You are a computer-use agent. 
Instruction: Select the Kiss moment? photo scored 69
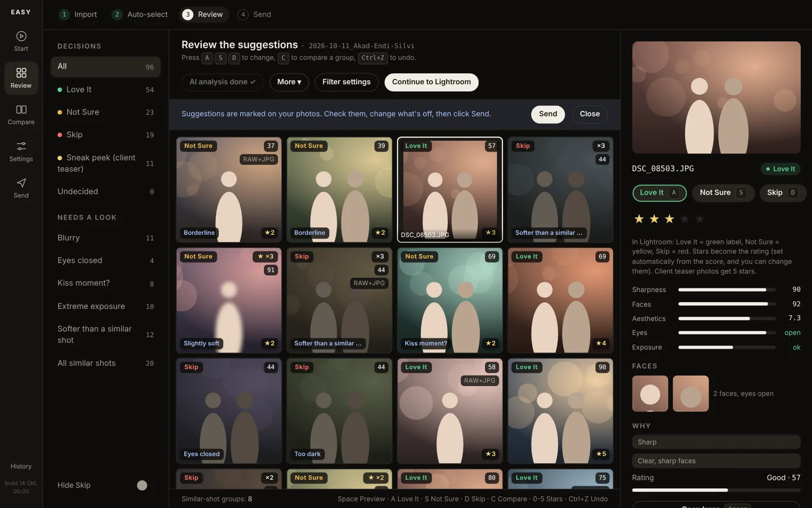click(x=450, y=300)
